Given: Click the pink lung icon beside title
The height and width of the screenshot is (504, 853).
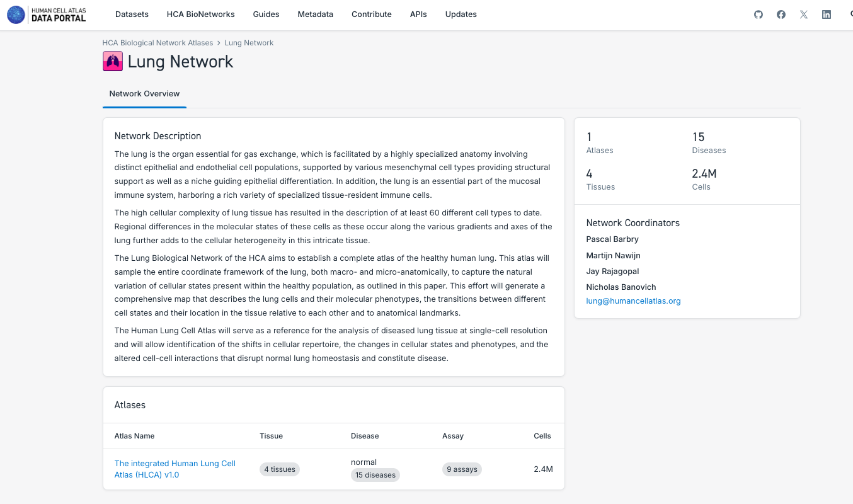Looking at the screenshot, I should [113, 61].
